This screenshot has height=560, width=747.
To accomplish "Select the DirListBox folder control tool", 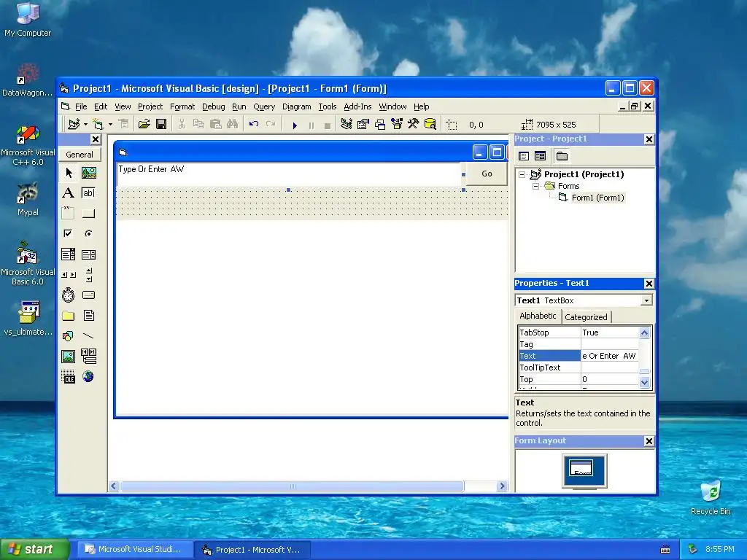I will coord(68,316).
